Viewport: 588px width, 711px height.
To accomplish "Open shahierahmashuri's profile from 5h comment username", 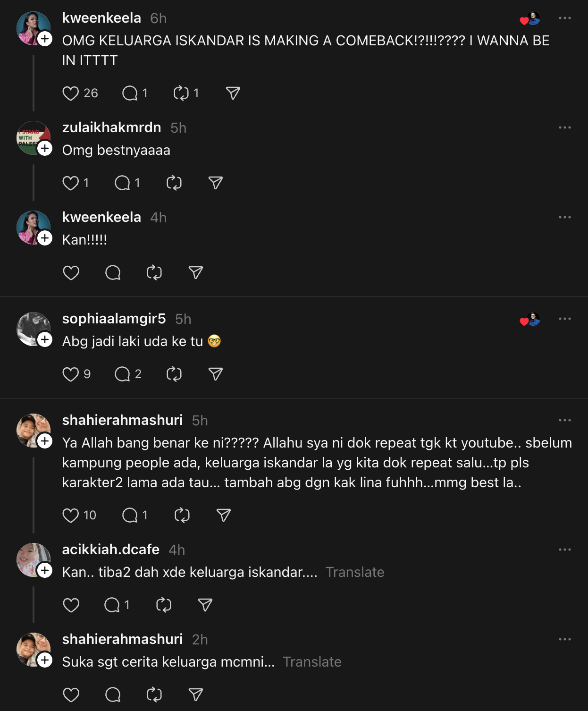I will point(122,420).
